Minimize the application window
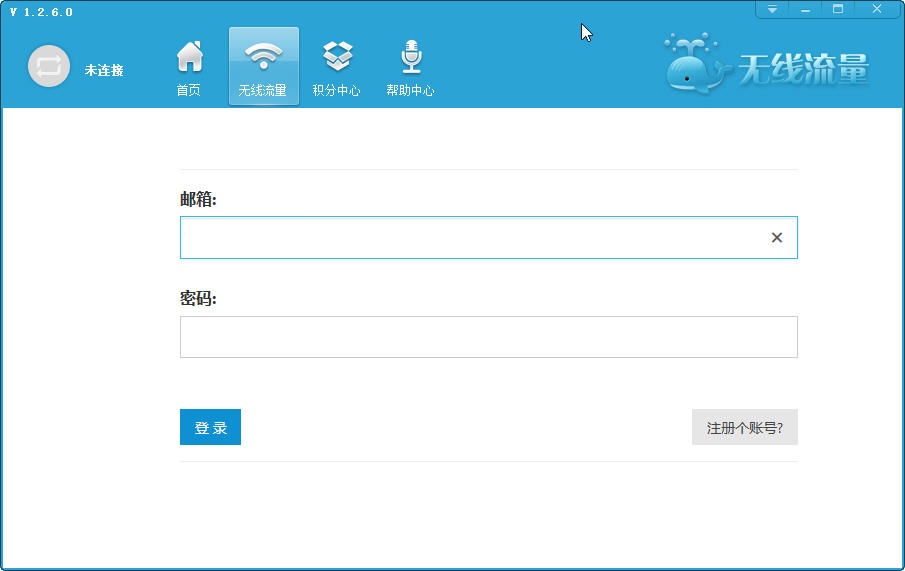 pos(805,9)
